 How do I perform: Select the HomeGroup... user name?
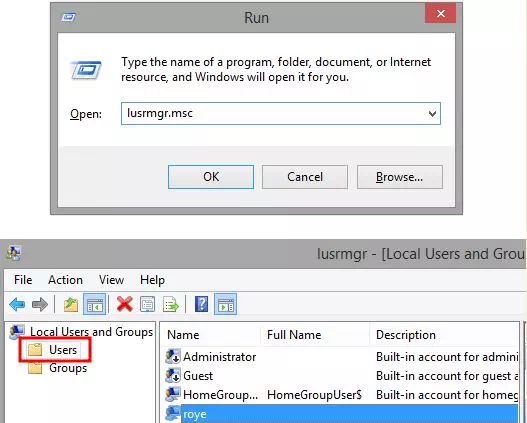coord(220,394)
